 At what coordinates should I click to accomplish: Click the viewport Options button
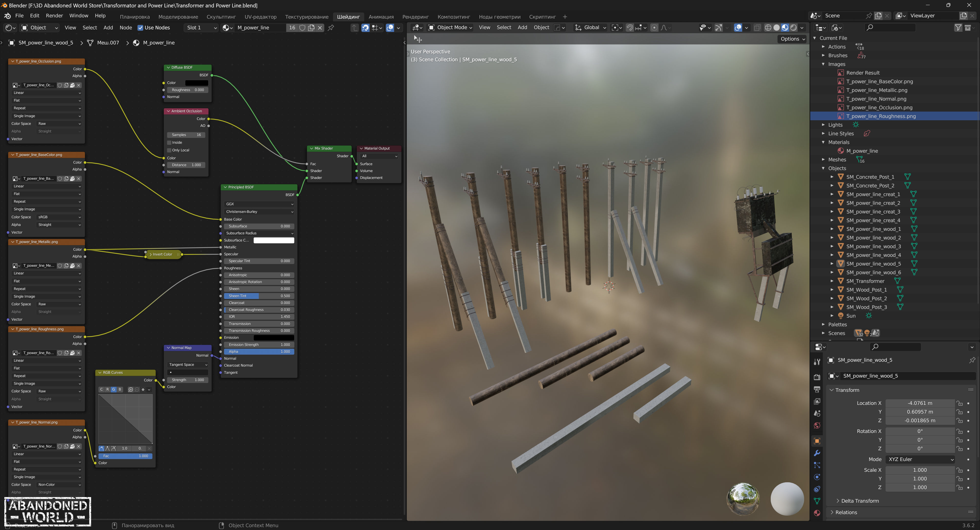(792, 39)
